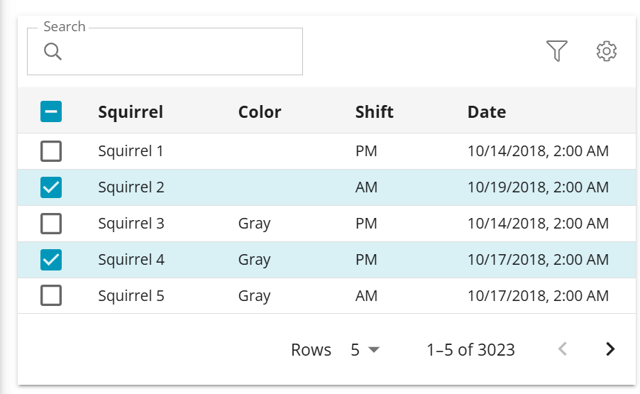
Task: Check the Squirrel 5 row checkbox
Action: pyautogui.click(x=51, y=296)
